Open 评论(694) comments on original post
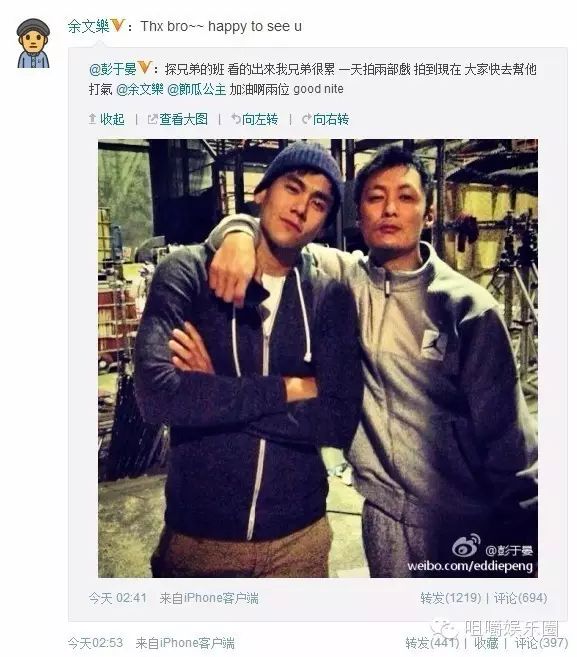Viewport: 577px width, 657px height. point(520,598)
